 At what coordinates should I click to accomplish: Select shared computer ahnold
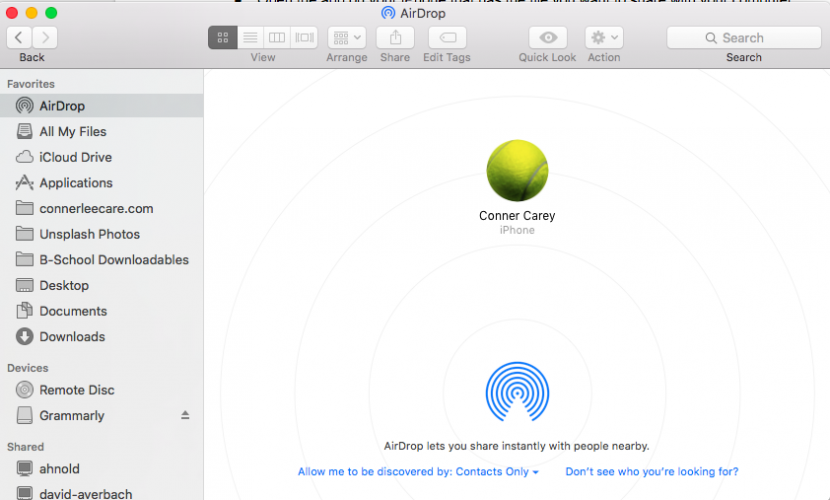tap(102, 469)
